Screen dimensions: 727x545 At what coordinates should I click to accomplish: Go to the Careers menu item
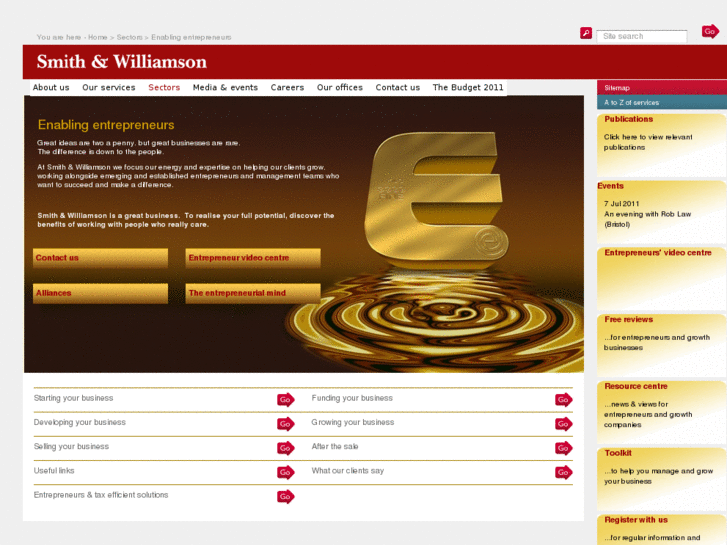pyautogui.click(x=287, y=87)
